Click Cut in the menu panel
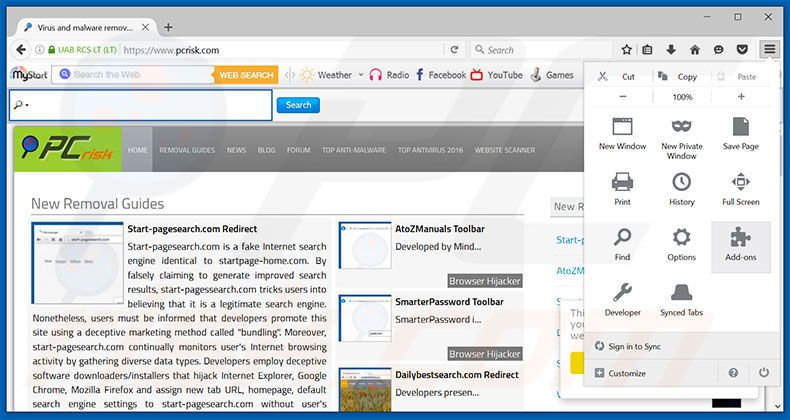 [x=622, y=77]
